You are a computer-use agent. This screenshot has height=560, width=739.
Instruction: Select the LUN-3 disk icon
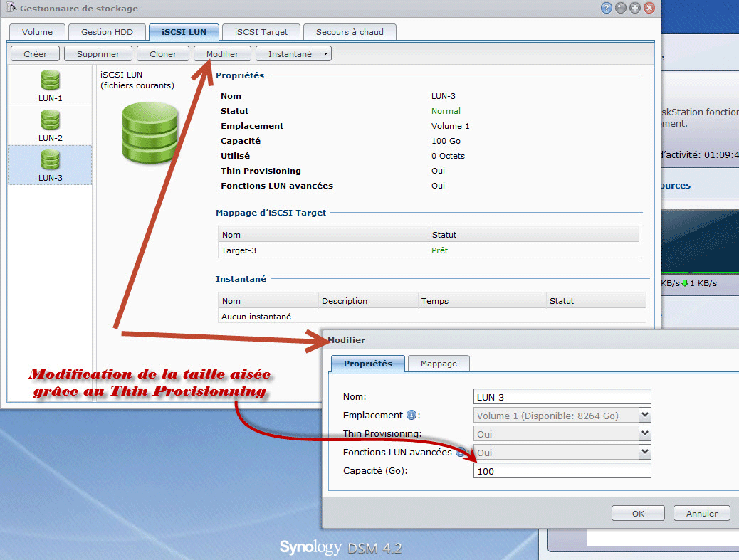click(50, 159)
